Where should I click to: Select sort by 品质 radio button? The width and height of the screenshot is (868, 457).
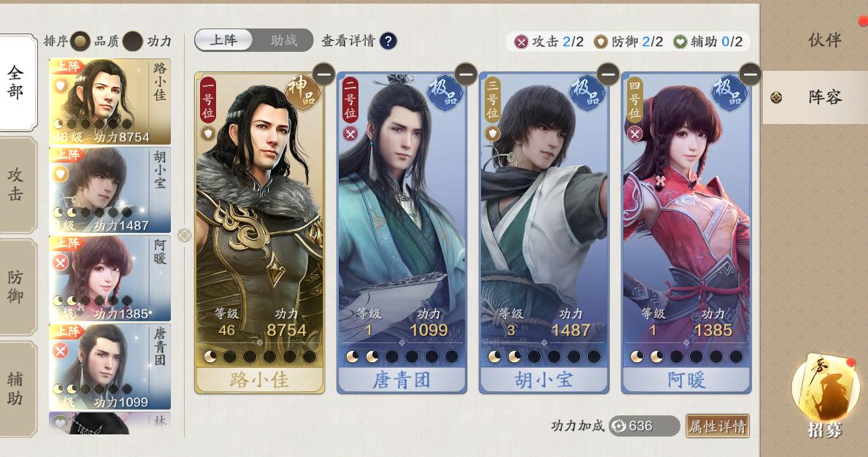click(x=81, y=41)
